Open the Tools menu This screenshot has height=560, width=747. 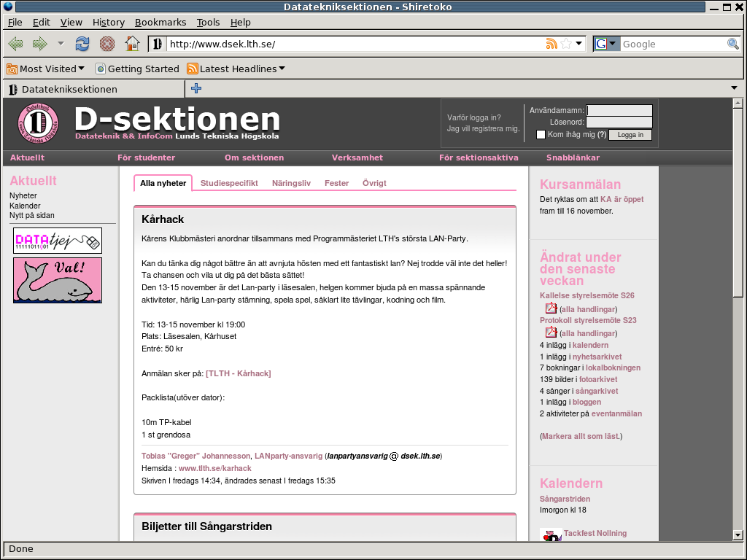coord(208,23)
